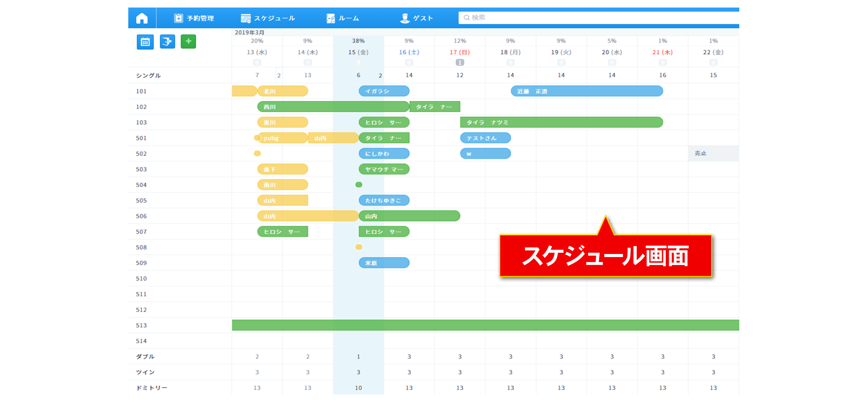Click the clipboard icon beside 予約管理
Screen dimensions: 868x402
point(178,18)
